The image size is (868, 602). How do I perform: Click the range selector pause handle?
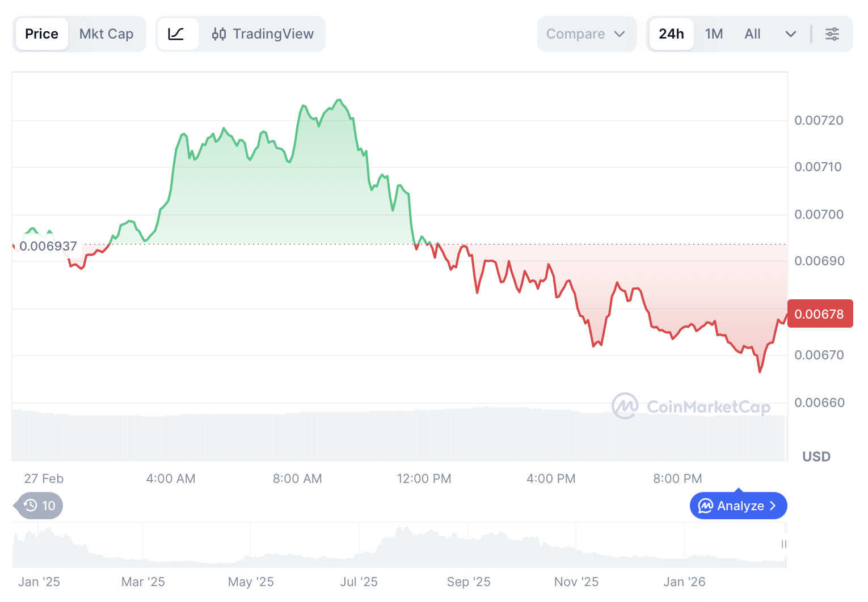click(784, 544)
